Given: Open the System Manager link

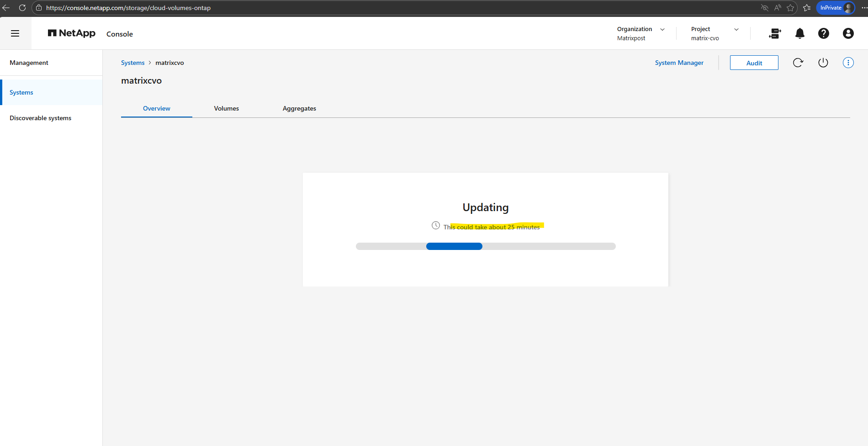Looking at the screenshot, I should (679, 63).
